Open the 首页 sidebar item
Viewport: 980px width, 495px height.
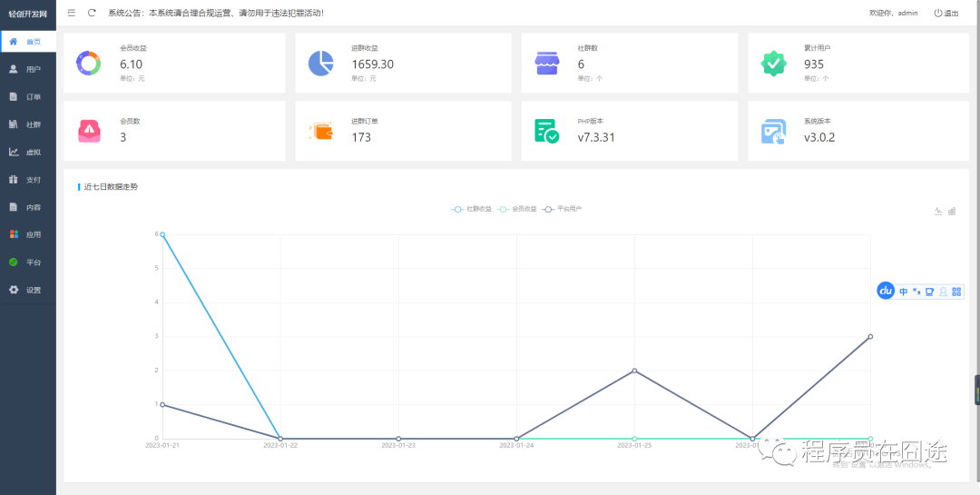pos(27,42)
